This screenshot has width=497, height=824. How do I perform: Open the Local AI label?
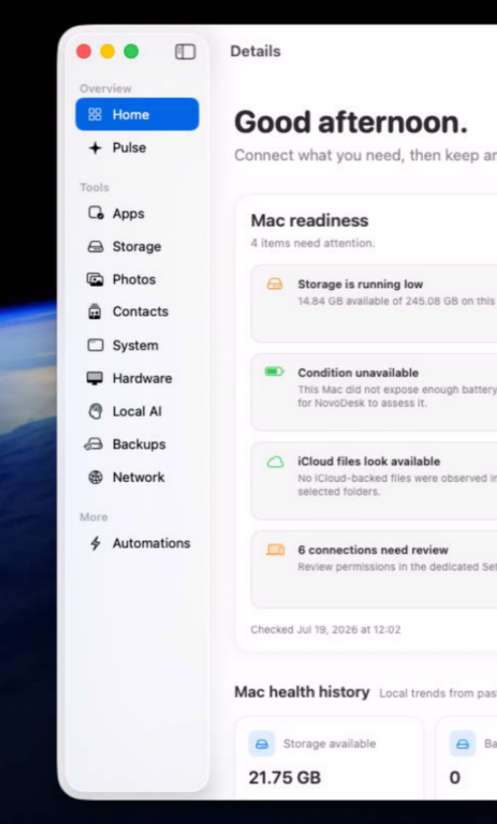click(x=137, y=411)
